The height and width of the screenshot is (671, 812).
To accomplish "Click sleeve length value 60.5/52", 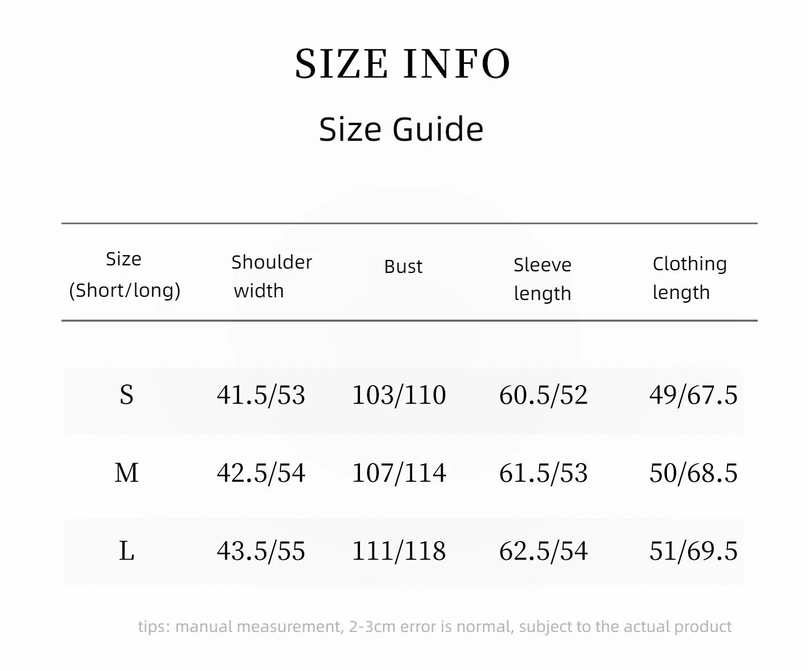I will [x=543, y=395].
